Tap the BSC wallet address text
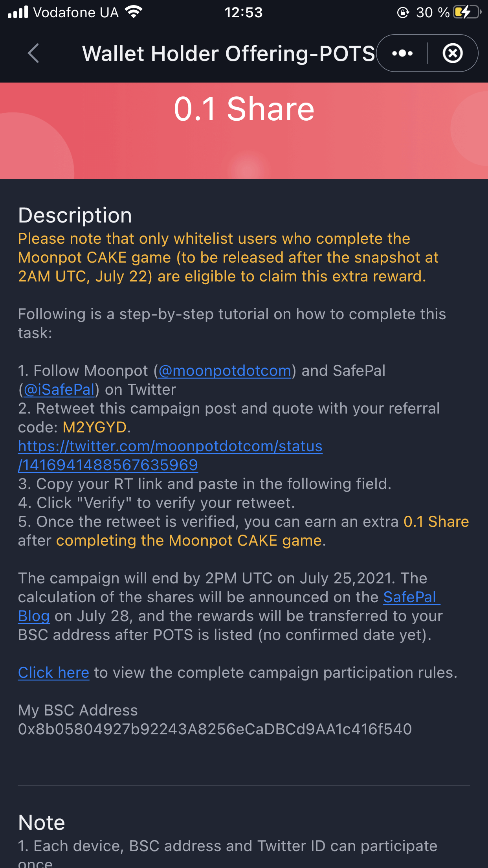 (215, 729)
